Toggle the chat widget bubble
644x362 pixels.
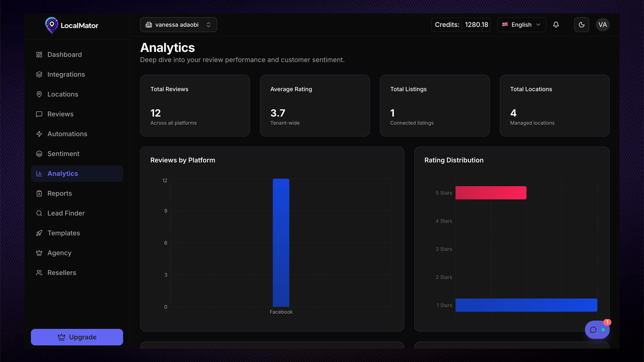click(x=597, y=329)
